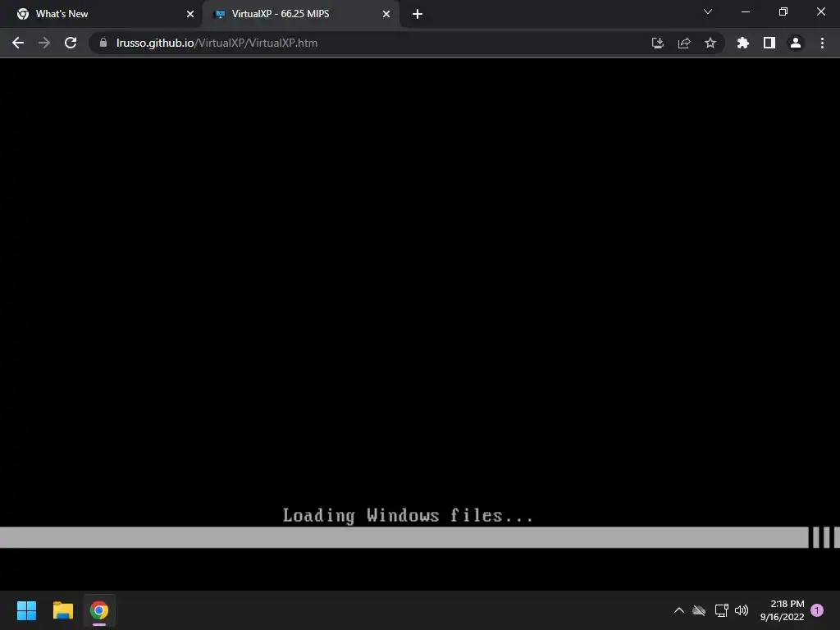This screenshot has height=630, width=840.
Task: Open the notification badge showing 1
Action: [817, 610]
